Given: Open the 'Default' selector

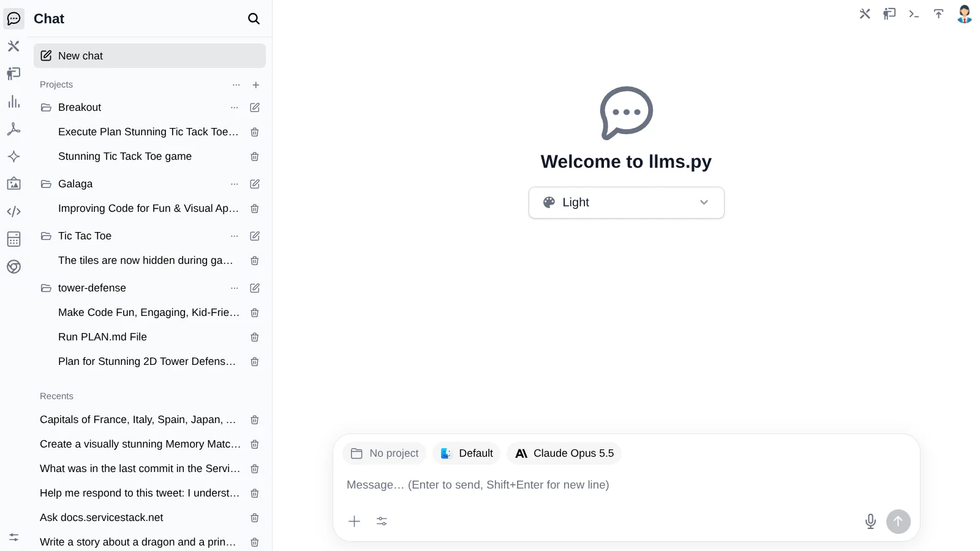Looking at the screenshot, I should pos(467,454).
